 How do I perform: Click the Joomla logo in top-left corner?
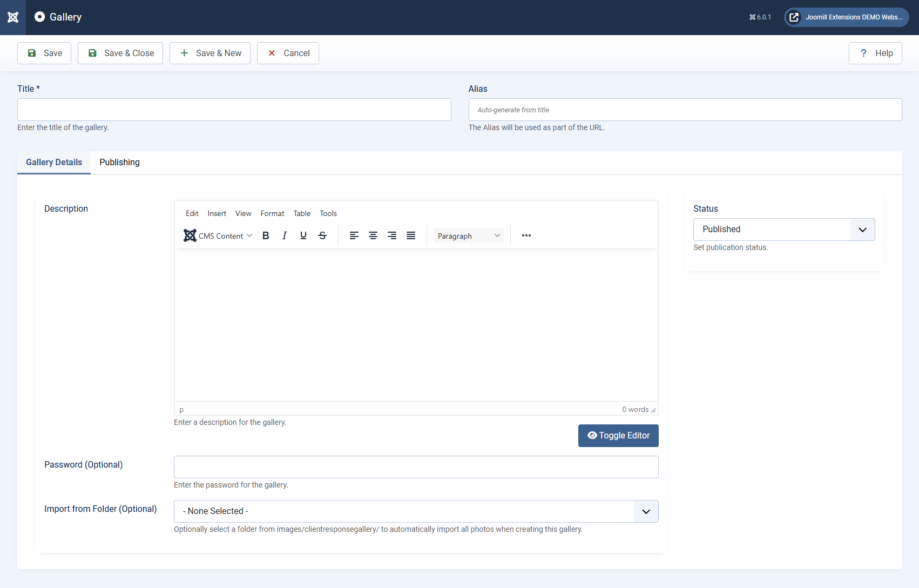13,17
